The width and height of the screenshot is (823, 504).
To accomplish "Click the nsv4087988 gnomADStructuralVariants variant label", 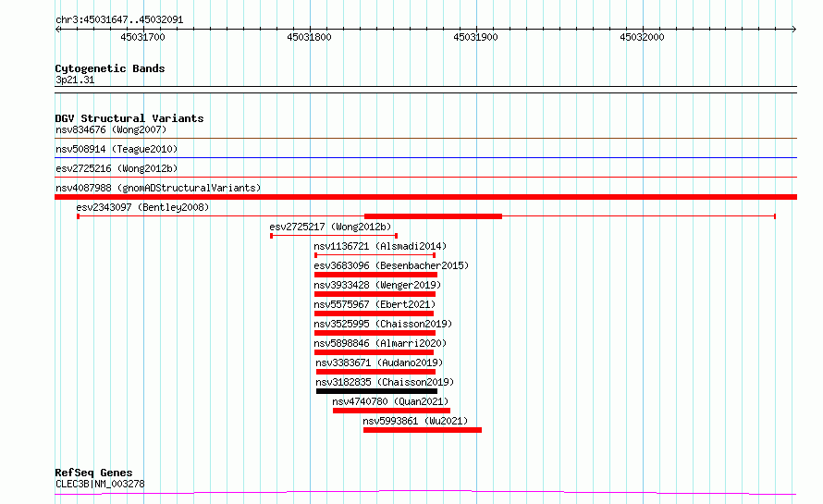I will tap(158, 188).
